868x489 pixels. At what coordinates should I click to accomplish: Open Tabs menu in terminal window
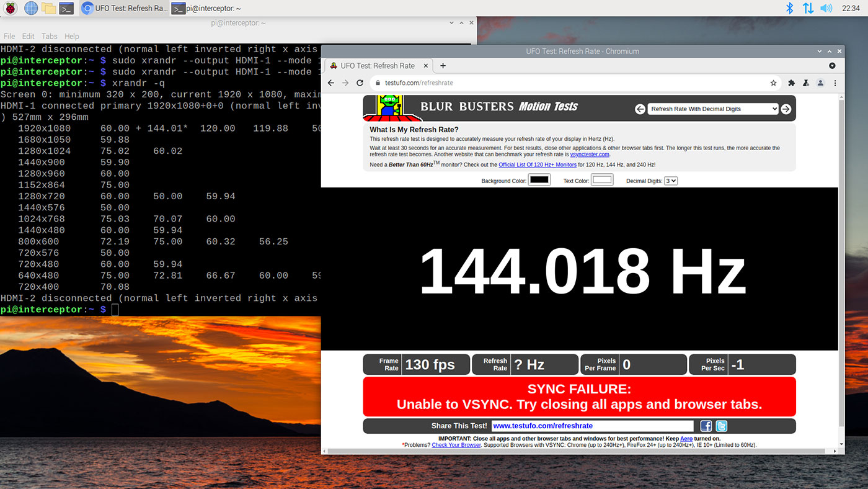(50, 37)
